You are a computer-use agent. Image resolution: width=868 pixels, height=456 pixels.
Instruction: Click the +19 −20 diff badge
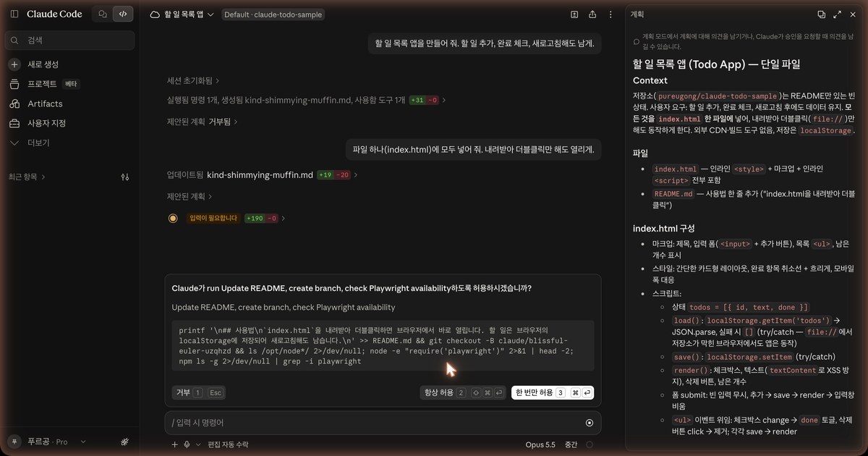[x=333, y=174]
